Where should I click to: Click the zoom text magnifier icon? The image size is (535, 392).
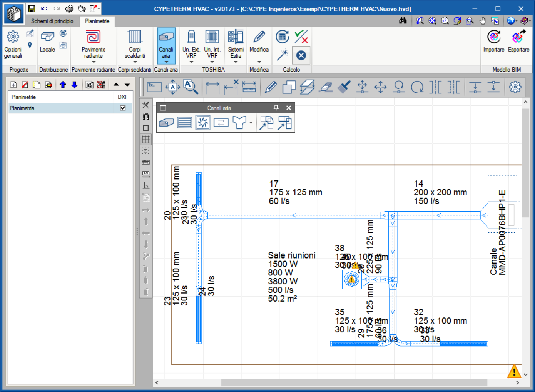(x=191, y=87)
